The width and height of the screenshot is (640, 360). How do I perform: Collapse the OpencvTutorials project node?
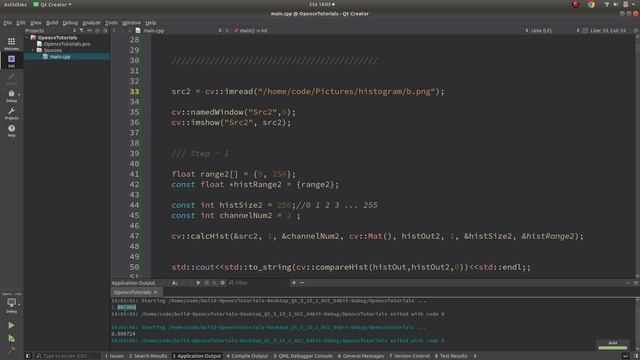[x=27, y=38]
